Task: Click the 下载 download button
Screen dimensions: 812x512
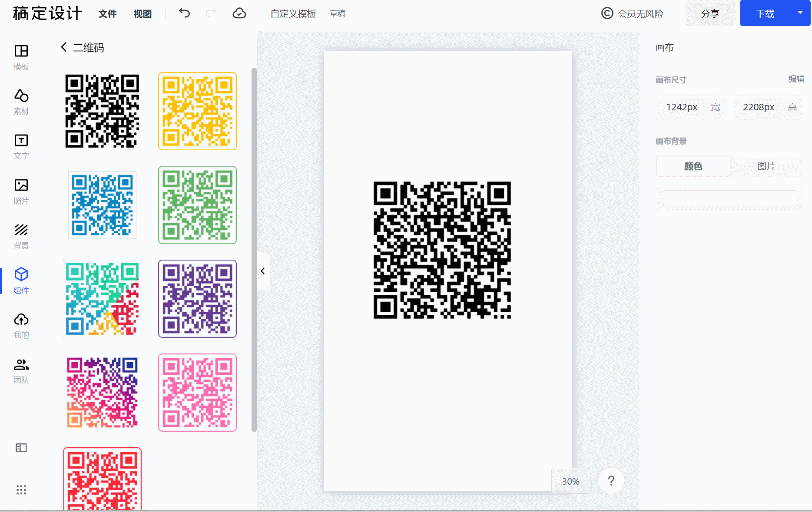Action: [765, 13]
